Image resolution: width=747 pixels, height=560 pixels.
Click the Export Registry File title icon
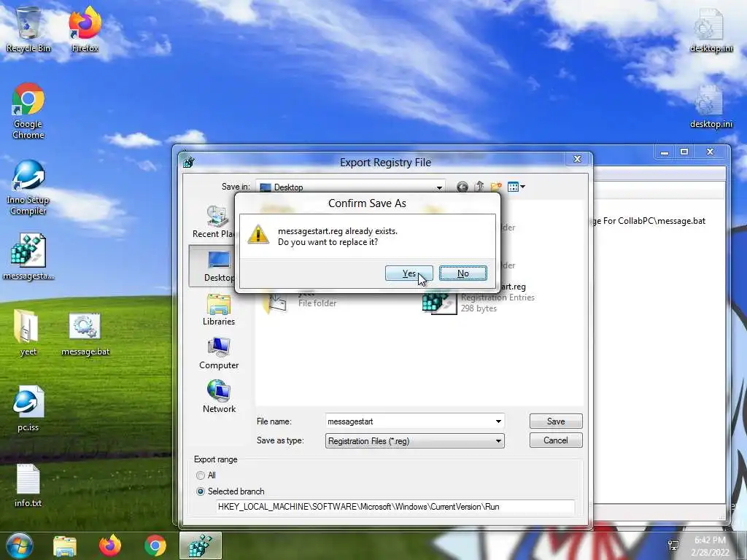click(x=189, y=162)
